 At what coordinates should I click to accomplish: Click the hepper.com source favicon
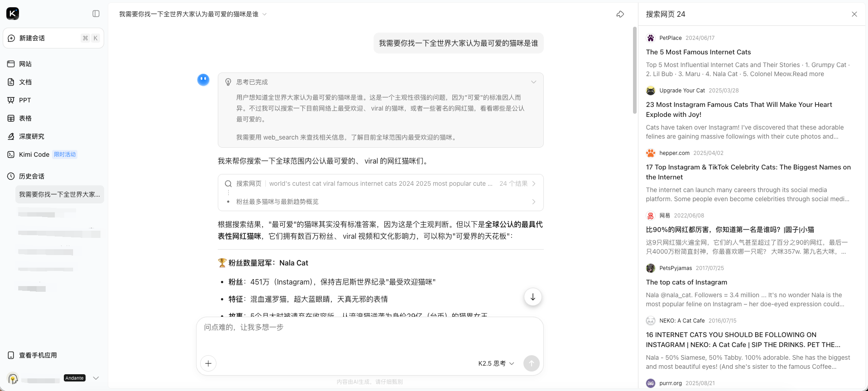pyautogui.click(x=651, y=153)
